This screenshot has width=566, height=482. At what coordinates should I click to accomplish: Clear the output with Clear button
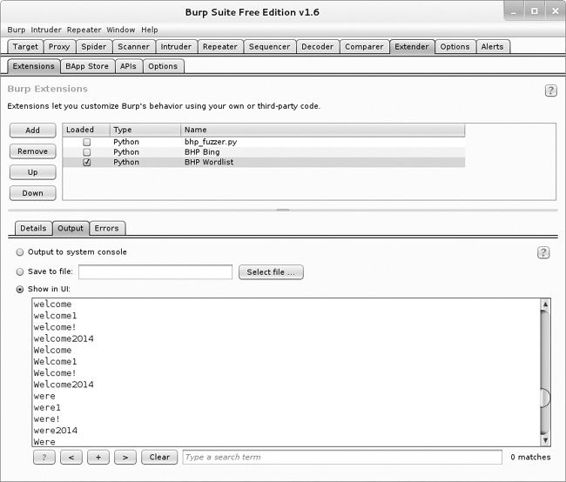pyautogui.click(x=159, y=457)
